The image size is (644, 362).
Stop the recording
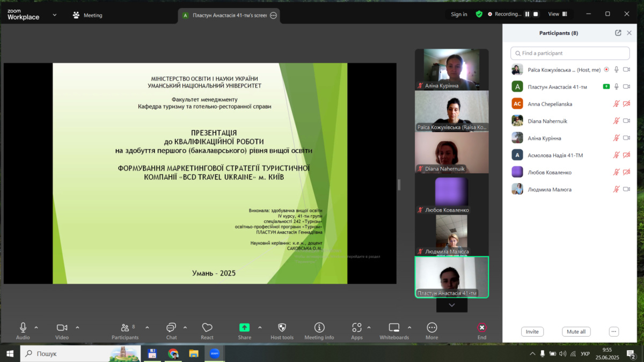click(536, 14)
